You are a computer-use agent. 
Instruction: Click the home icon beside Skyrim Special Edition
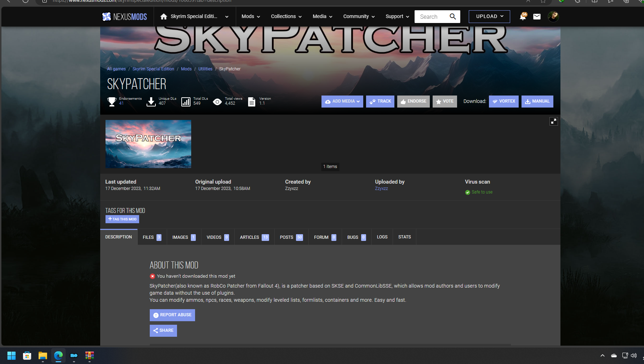pyautogui.click(x=164, y=17)
